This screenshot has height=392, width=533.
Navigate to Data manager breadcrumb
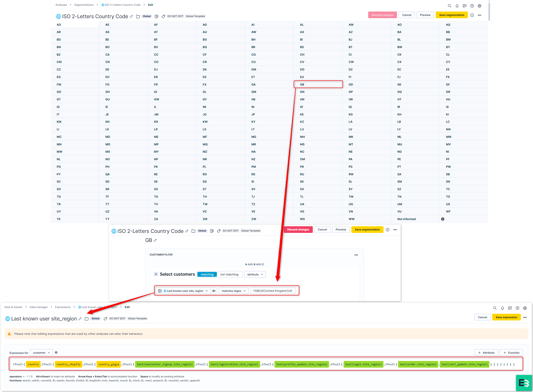click(x=38, y=307)
